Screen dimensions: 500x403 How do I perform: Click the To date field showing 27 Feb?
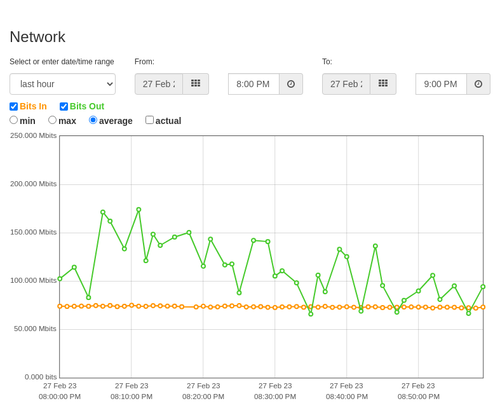coord(346,84)
